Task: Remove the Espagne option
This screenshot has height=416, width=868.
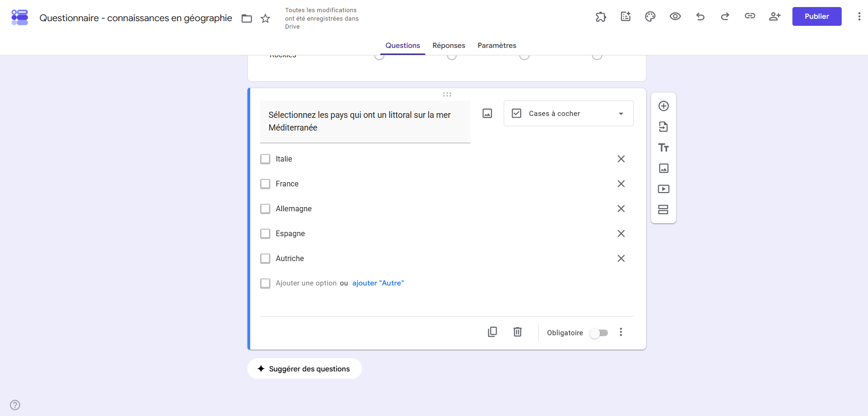Action: coord(621,233)
